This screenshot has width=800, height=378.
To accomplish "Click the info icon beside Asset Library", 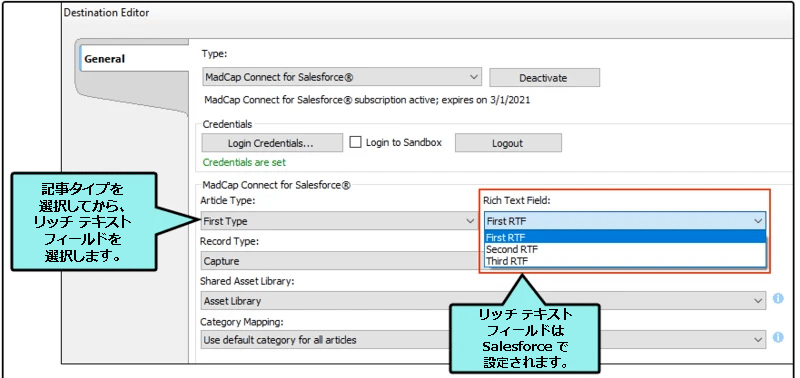I will coord(778,298).
